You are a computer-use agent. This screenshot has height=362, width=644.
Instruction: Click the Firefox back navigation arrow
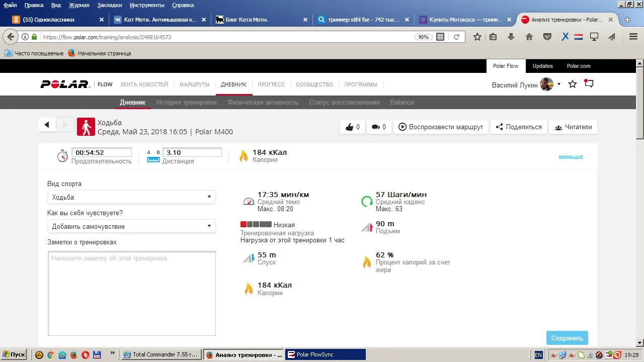click(11, 37)
